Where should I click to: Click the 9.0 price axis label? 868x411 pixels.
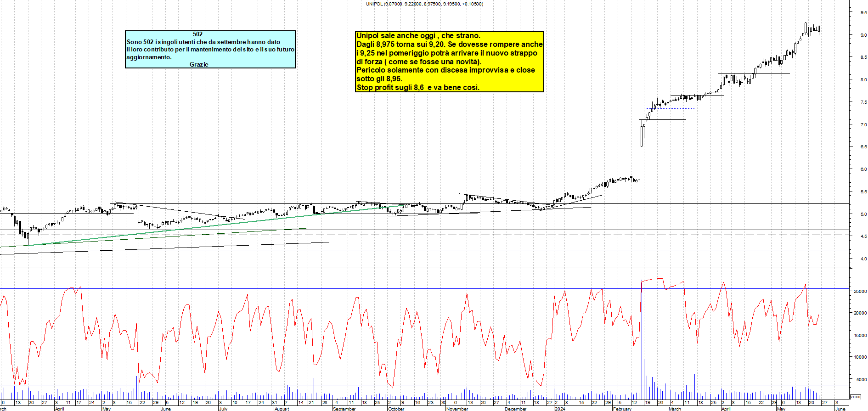point(863,35)
